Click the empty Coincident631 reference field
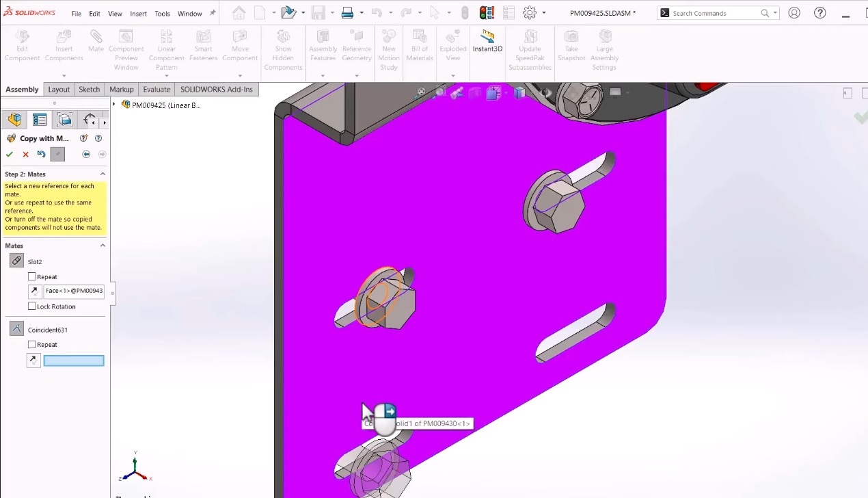This screenshot has height=498, width=868. [x=74, y=361]
